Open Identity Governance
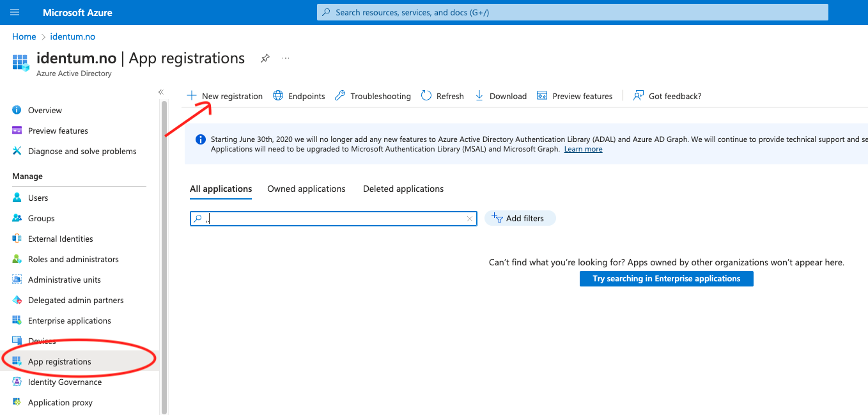This screenshot has width=868, height=415. 65,382
